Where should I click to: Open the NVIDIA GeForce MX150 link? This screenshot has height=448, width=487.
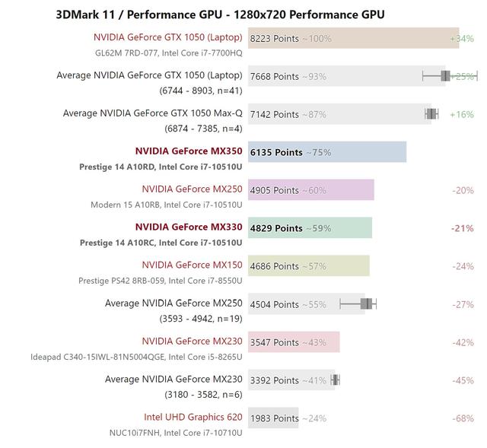(x=192, y=265)
